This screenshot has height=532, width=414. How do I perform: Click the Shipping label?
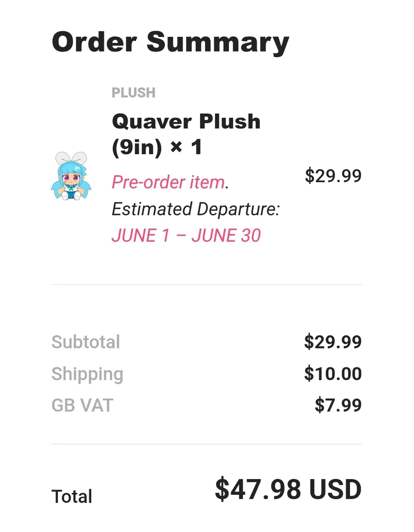point(87,374)
